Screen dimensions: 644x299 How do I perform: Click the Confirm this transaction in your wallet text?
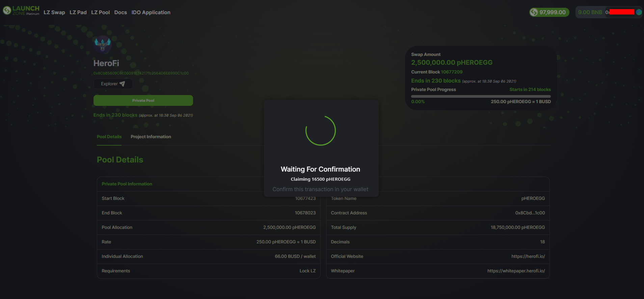(320, 189)
